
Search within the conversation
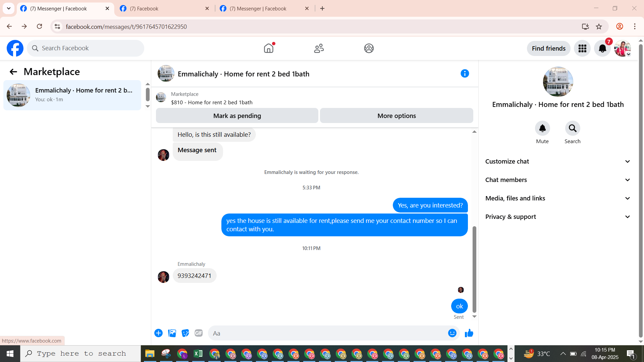tap(572, 128)
